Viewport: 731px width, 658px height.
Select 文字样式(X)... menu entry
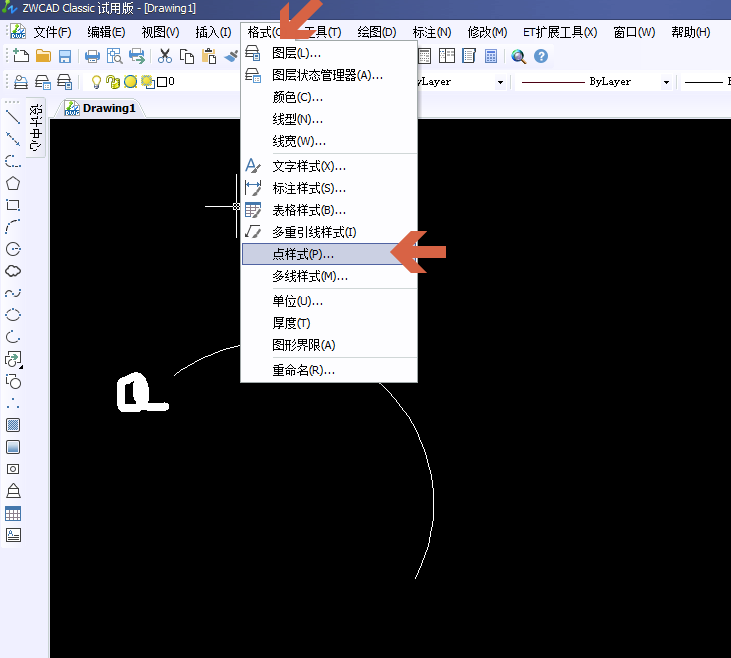(309, 166)
